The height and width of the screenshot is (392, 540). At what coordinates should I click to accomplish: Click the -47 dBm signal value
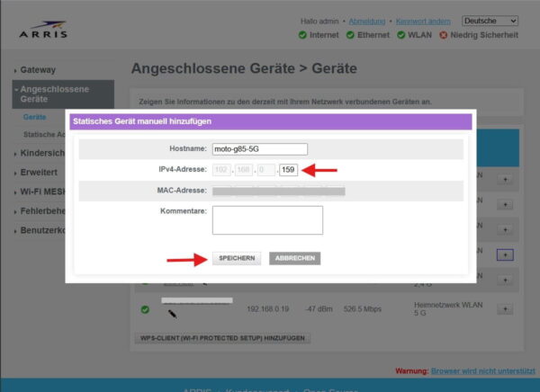point(319,309)
